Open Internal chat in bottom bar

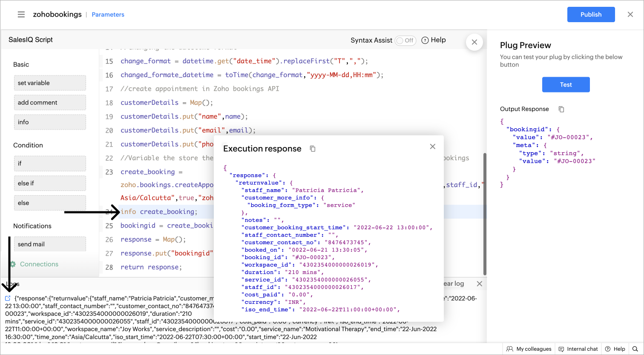click(x=578, y=349)
